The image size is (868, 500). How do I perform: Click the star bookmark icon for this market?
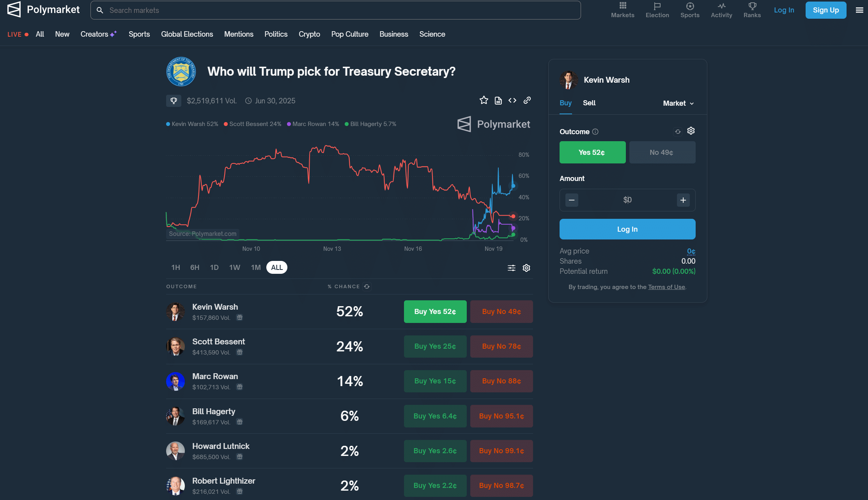(484, 100)
